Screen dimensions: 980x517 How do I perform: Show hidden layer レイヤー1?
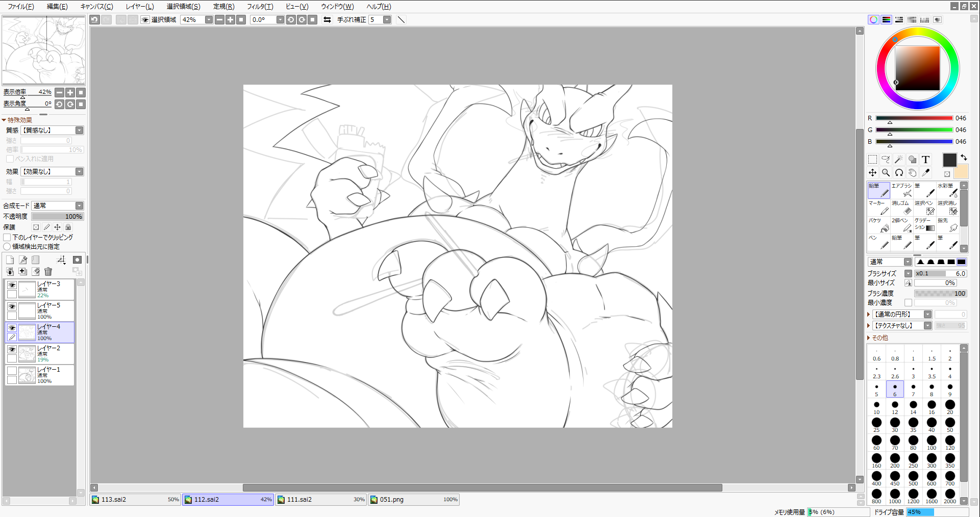pos(12,371)
